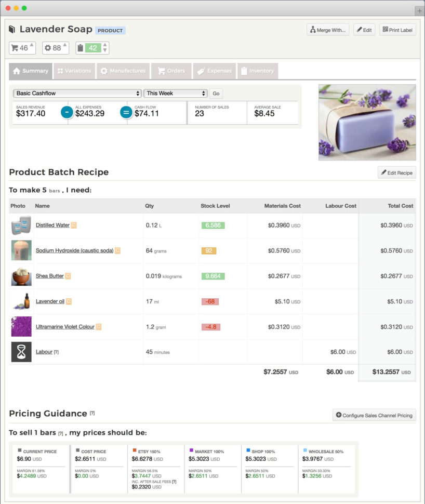425x504 pixels.
Task: Click the book icon beside Lavender Soap title
Action: point(11,29)
